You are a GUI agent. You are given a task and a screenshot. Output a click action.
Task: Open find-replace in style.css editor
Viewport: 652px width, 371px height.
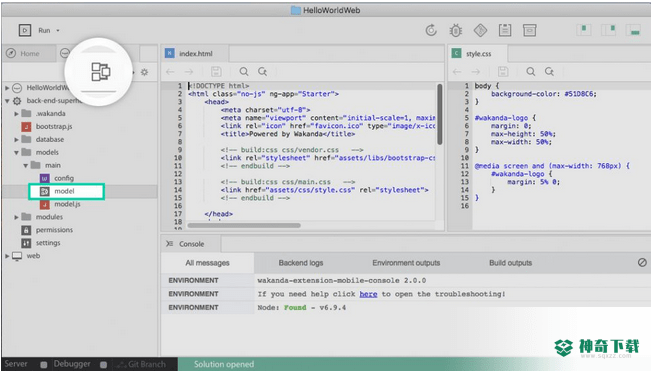[549, 72]
